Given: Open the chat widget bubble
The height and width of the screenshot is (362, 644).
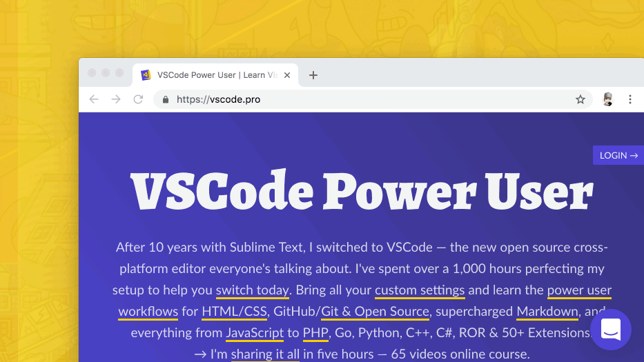Looking at the screenshot, I should [x=611, y=330].
